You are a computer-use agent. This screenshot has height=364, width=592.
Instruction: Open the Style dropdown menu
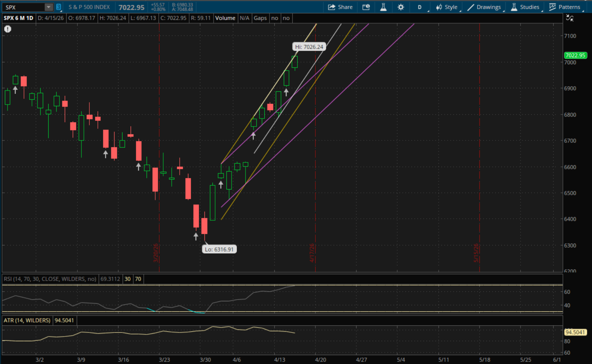click(447, 7)
